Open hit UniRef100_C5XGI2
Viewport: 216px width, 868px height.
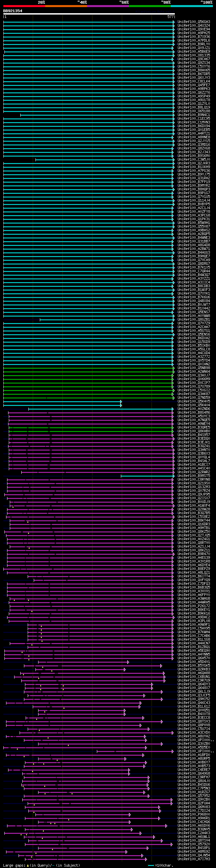tap(194, 390)
